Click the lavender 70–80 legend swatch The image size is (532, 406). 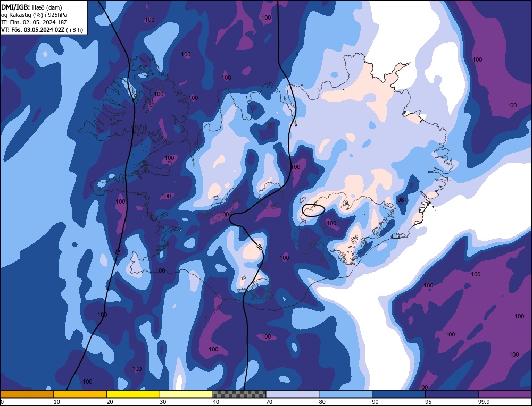coord(293,394)
